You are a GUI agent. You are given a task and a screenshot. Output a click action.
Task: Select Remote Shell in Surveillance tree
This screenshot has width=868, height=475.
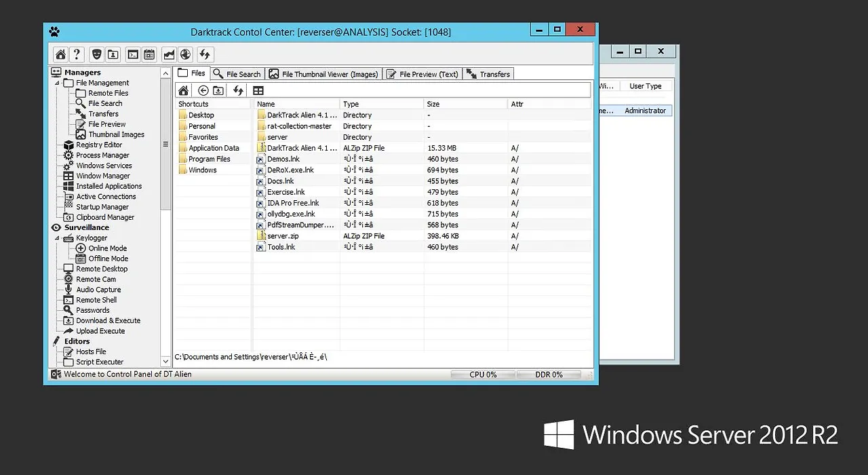click(x=96, y=300)
